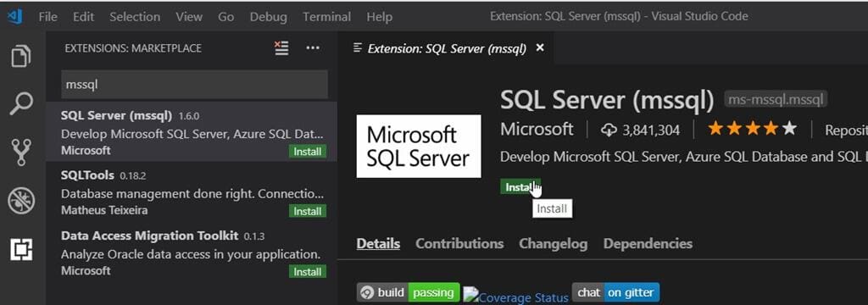Click the VS Code logo icon
Viewport: 868px width, 305px height.
coord(14,17)
